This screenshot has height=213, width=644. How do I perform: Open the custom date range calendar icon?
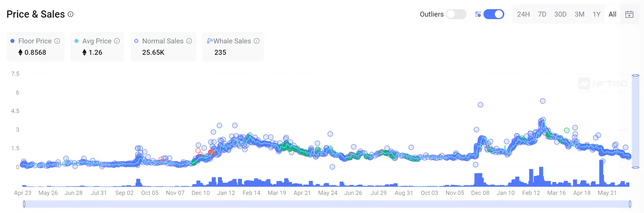[x=629, y=14]
